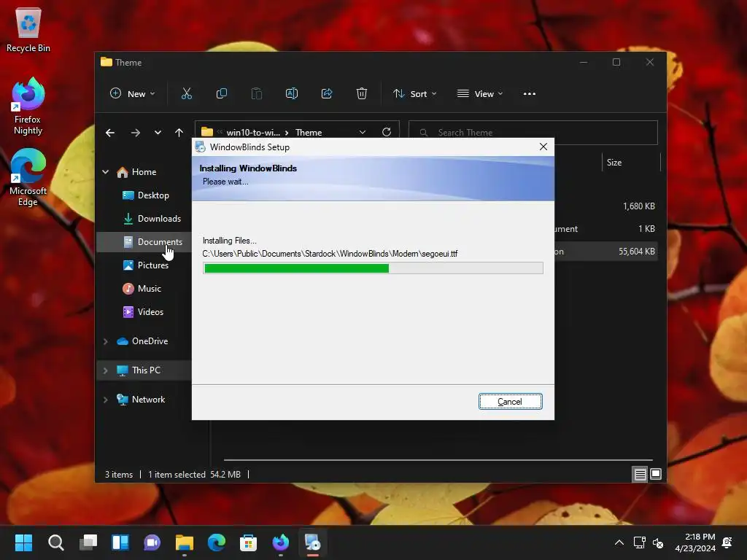Click the 1 KB size cell
This screenshot has width=747, height=560.
tap(646, 229)
